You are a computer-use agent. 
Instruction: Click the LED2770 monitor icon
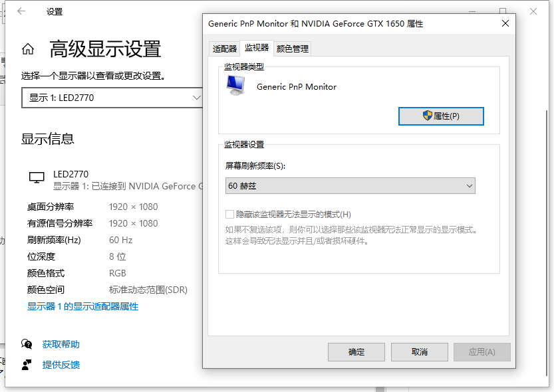pyautogui.click(x=37, y=177)
